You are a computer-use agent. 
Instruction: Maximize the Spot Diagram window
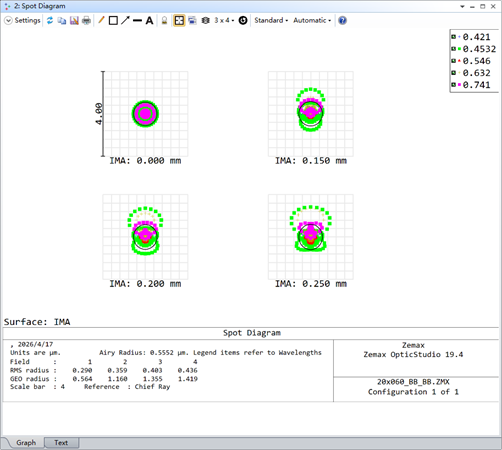coord(483,6)
